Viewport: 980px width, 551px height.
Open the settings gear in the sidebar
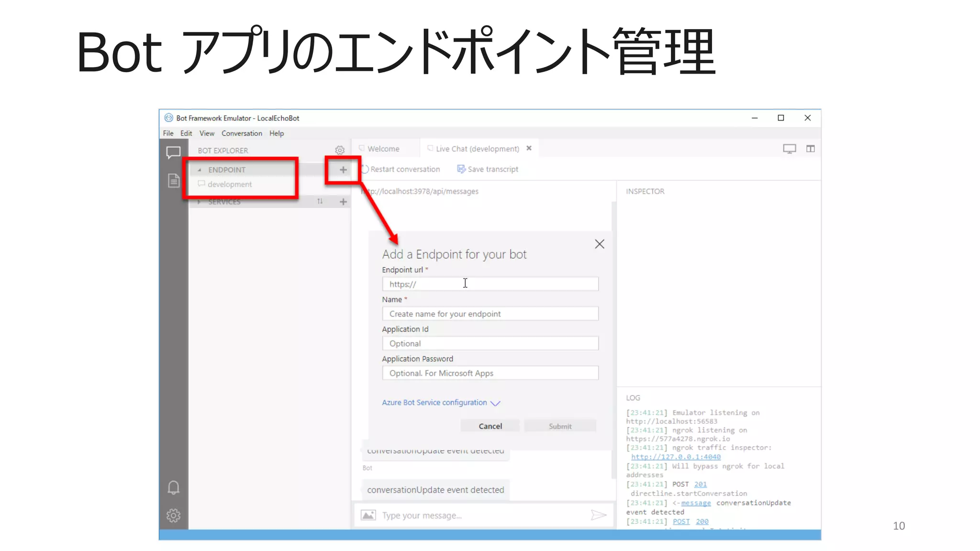[x=173, y=515]
